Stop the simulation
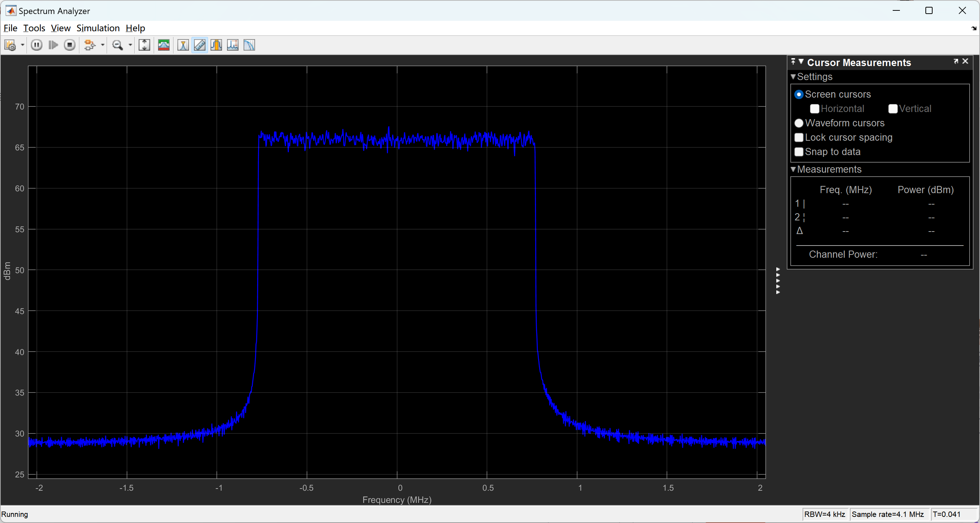Screen dimensions: 980x523 click(x=70, y=45)
